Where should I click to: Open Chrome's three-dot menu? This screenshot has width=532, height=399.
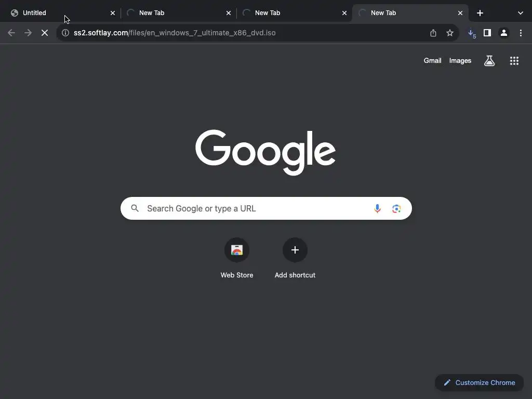pyautogui.click(x=521, y=33)
